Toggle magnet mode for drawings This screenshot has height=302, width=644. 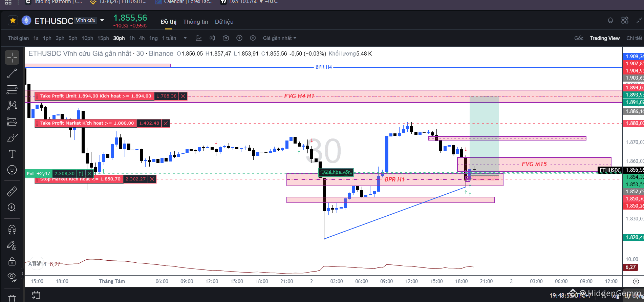(x=12, y=230)
